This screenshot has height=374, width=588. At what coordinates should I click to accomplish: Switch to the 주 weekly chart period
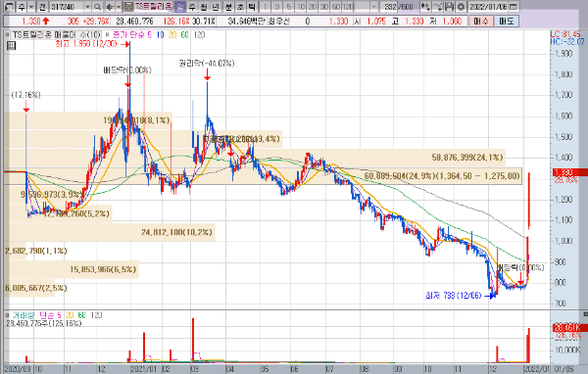point(192,7)
